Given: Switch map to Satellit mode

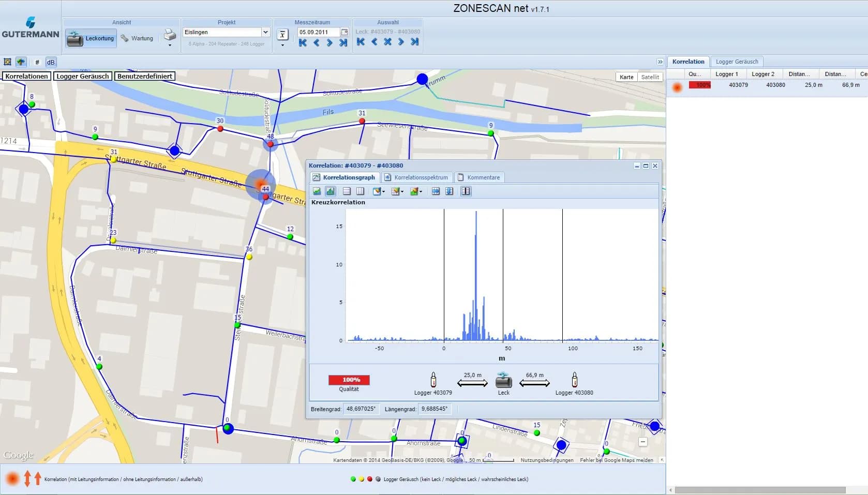Looking at the screenshot, I should tap(650, 77).
